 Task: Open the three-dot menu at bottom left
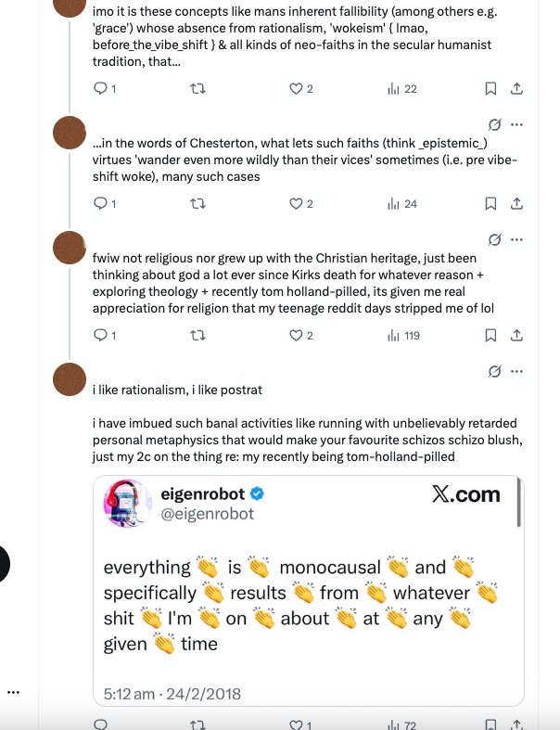click(x=13, y=692)
